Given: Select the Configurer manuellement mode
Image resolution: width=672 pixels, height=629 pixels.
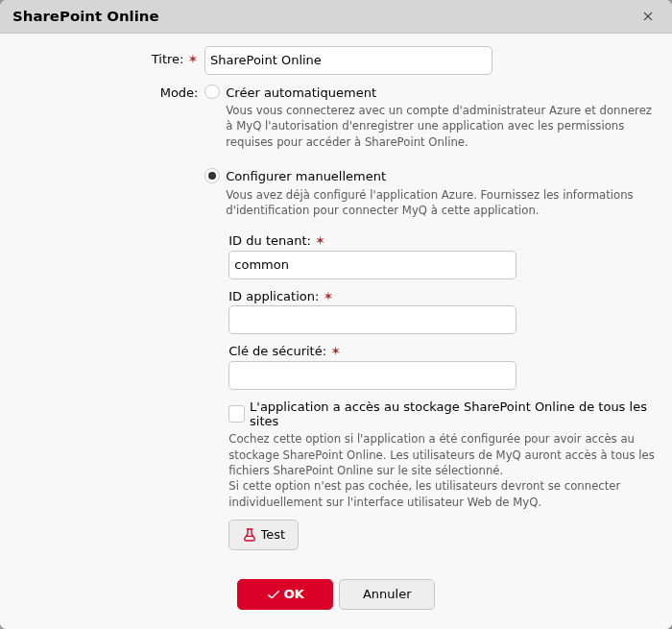Looking at the screenshot, I should [x=212, y=176].
